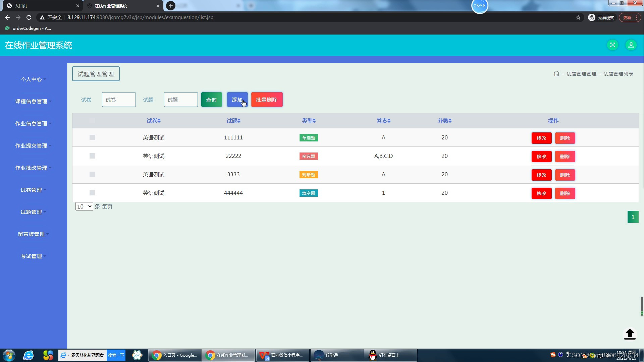Click the scroll-to-top arrow icon
This screenshot has width=644, height=362.
point(630,334)
